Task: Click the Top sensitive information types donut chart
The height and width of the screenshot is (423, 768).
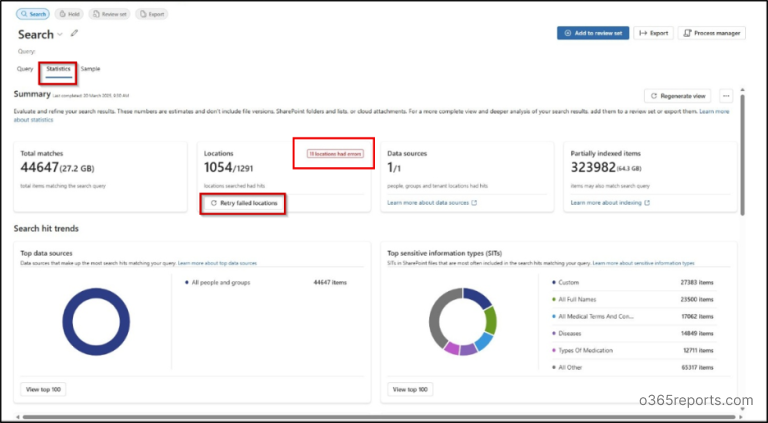Action: tap(463, 322)
